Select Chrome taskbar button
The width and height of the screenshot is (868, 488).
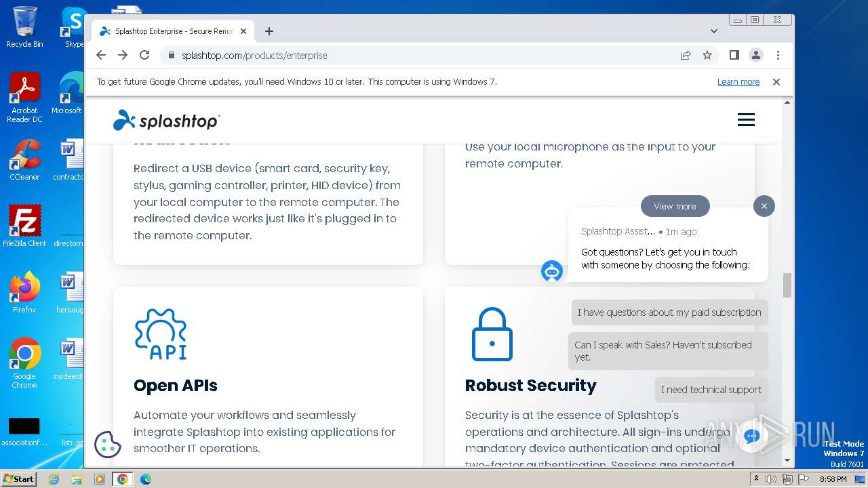point(123,479)
